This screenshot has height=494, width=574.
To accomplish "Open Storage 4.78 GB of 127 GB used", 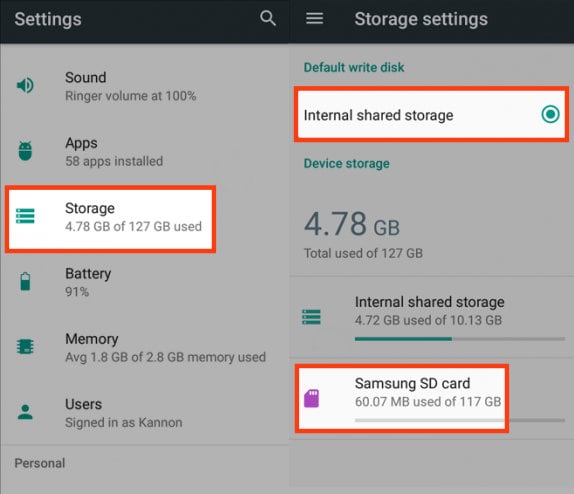I will coord(111,219).
